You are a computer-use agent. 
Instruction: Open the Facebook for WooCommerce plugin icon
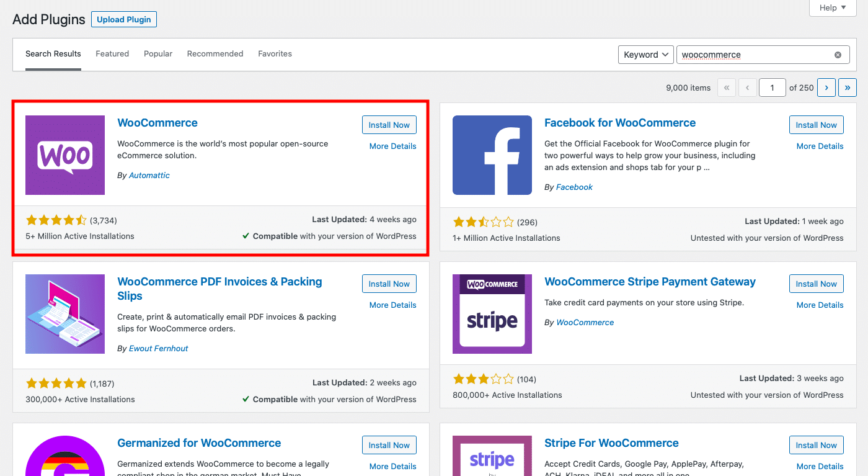[x=492, y=155]
